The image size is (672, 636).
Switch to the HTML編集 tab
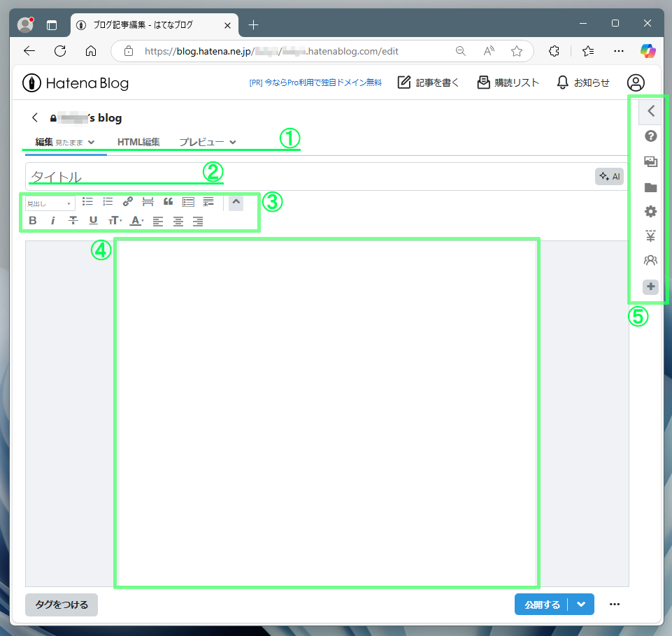(x=138, y=142)
